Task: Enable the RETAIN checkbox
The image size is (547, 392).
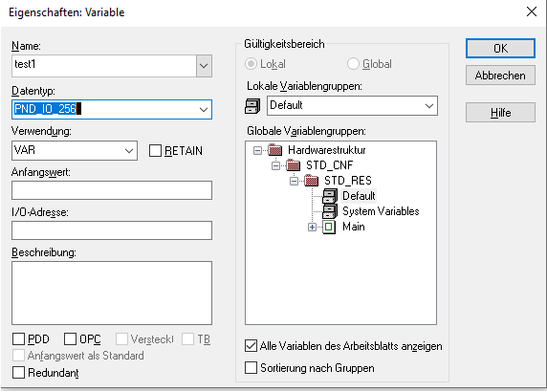Action: [155, 151]
